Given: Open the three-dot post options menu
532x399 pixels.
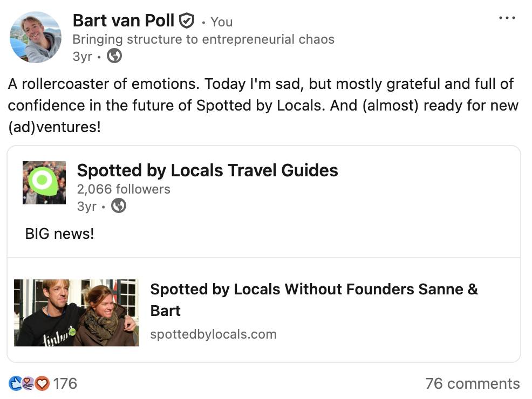Looking at the screenshot, I should coord(507,18).
